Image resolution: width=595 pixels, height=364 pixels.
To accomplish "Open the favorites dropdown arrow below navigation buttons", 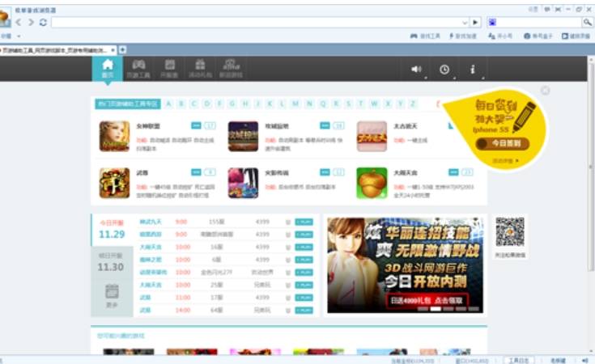I will click(19, 36).
